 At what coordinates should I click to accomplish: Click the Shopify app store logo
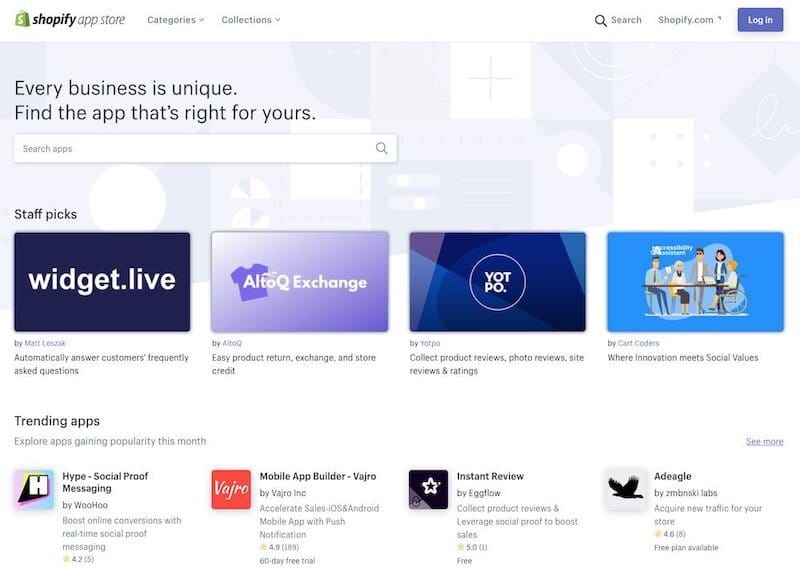pos(70,19)
